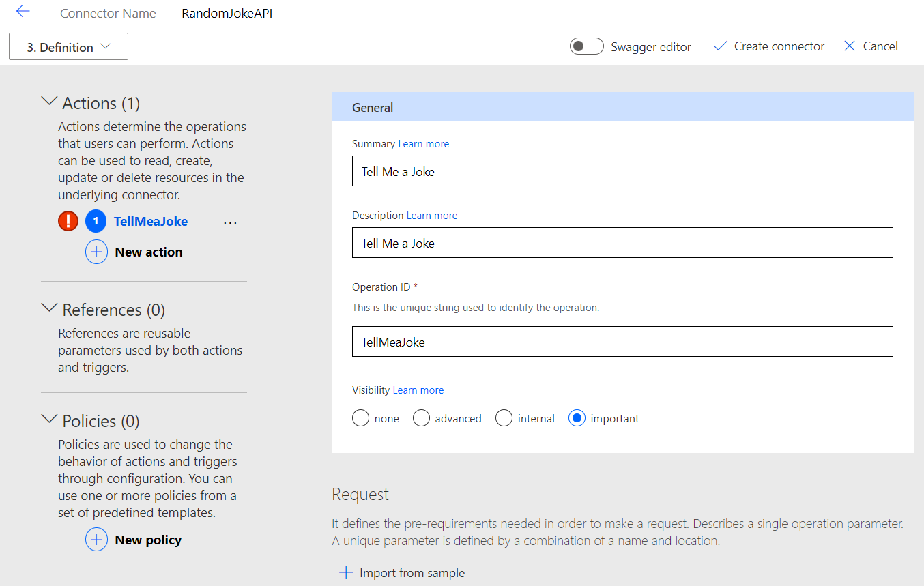Open Learn more link beside Summary
The image size is (924, 586).
[x=423, y=144]
